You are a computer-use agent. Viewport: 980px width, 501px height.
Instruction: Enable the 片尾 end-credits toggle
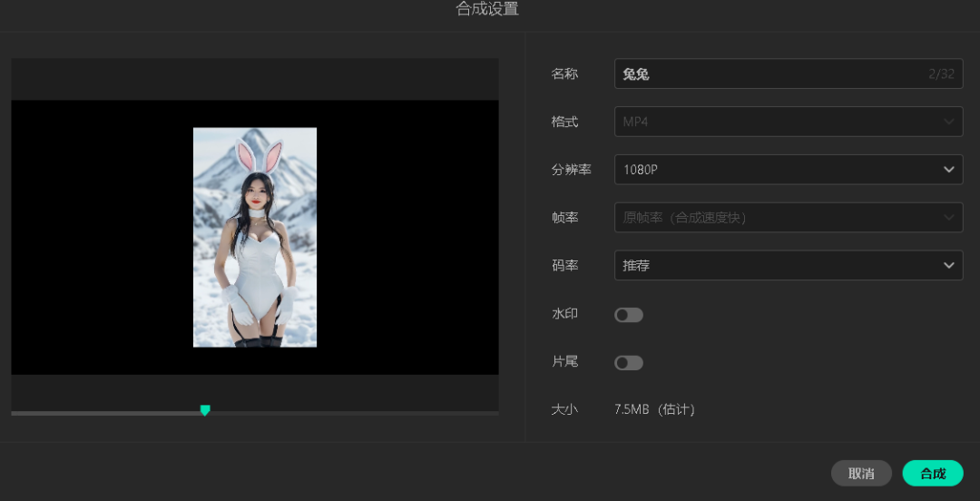629,363
